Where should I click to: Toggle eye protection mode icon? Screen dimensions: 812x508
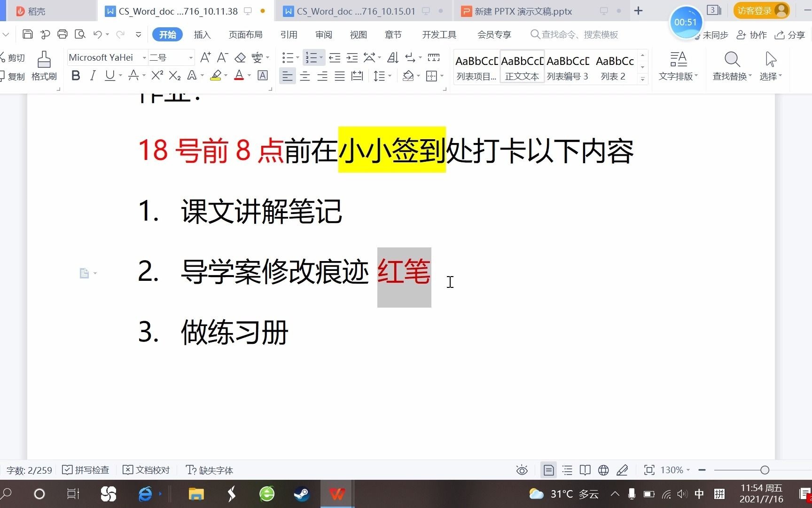pyautogui.click(x=522, y=470)
